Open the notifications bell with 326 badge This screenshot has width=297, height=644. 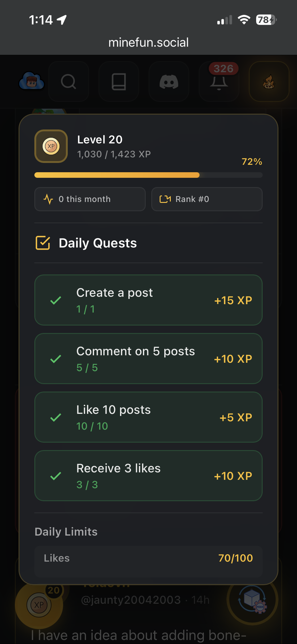(x=219, y=81)
